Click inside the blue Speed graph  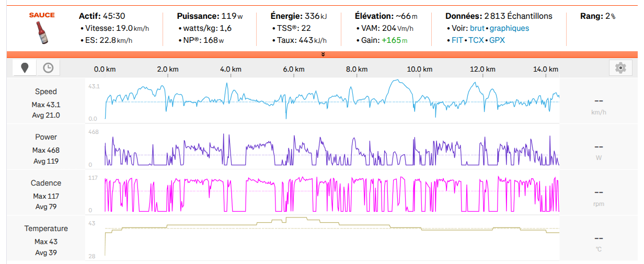coord(322,100)
